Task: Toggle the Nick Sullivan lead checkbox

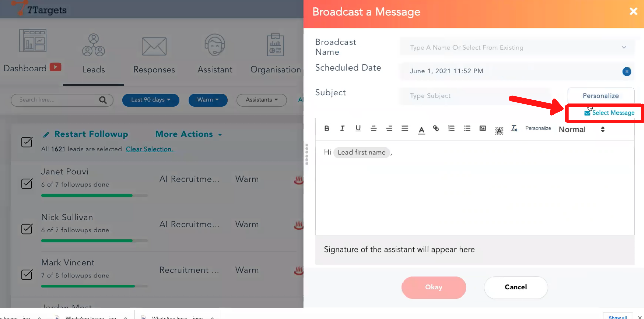Action: pos(27,229)
